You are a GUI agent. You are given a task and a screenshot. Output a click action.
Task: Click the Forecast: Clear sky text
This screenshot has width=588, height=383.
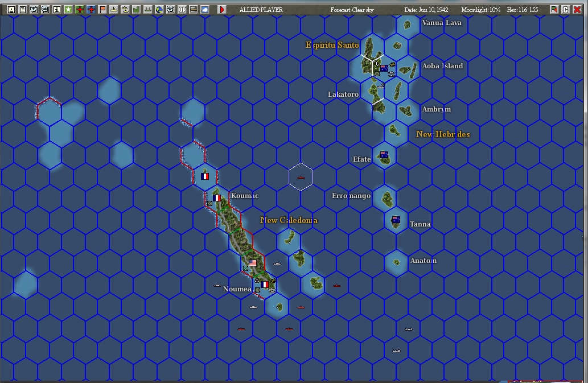(352, 10)
